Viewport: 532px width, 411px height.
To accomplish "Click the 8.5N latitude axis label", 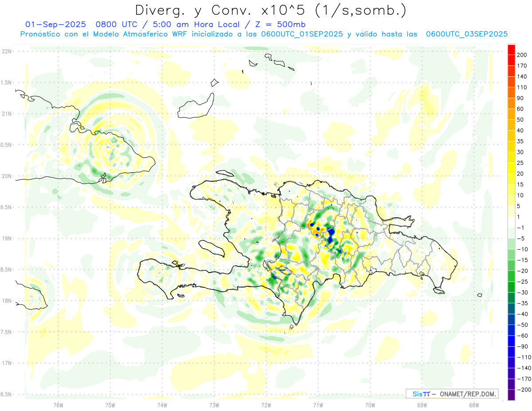I will pyautogui.click(x=6, y=270).
